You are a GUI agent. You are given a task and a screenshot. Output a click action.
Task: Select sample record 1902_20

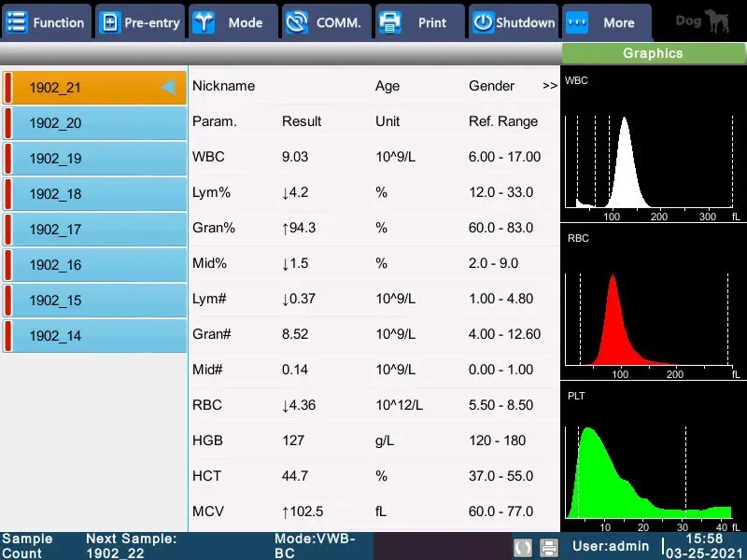point(94,123)
